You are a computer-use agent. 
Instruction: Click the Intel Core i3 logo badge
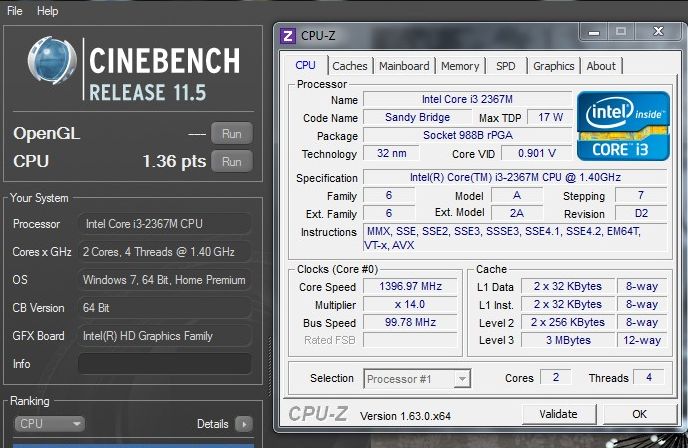(x=623, y=125)
